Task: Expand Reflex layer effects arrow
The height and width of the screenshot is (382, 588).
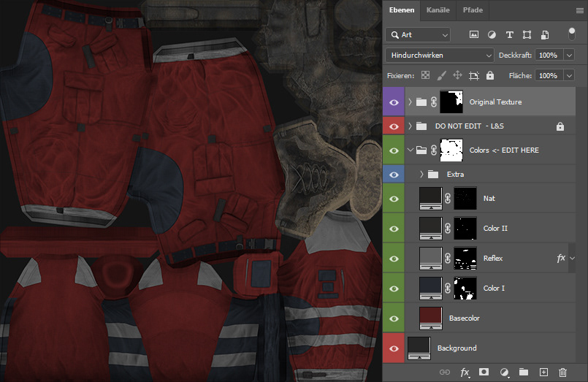Action: click(x=572, y=258)
